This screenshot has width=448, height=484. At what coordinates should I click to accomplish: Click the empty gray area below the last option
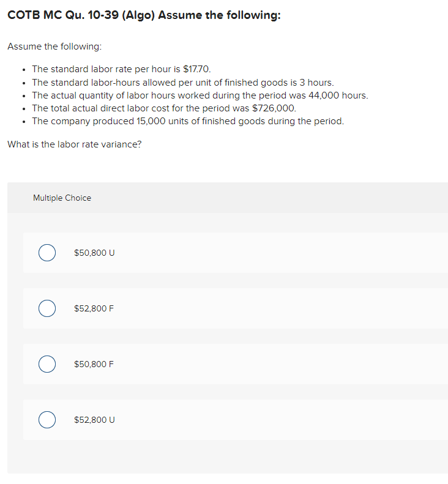point(228,457)
